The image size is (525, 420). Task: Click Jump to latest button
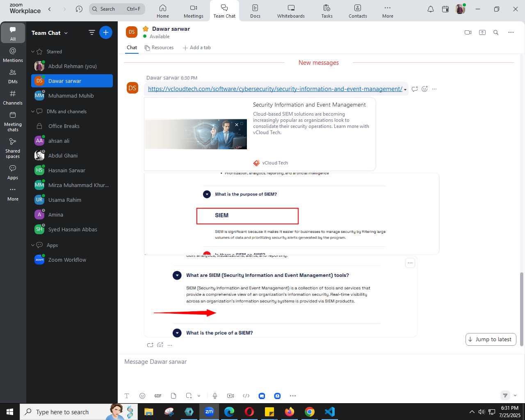[x=491, y=339]
